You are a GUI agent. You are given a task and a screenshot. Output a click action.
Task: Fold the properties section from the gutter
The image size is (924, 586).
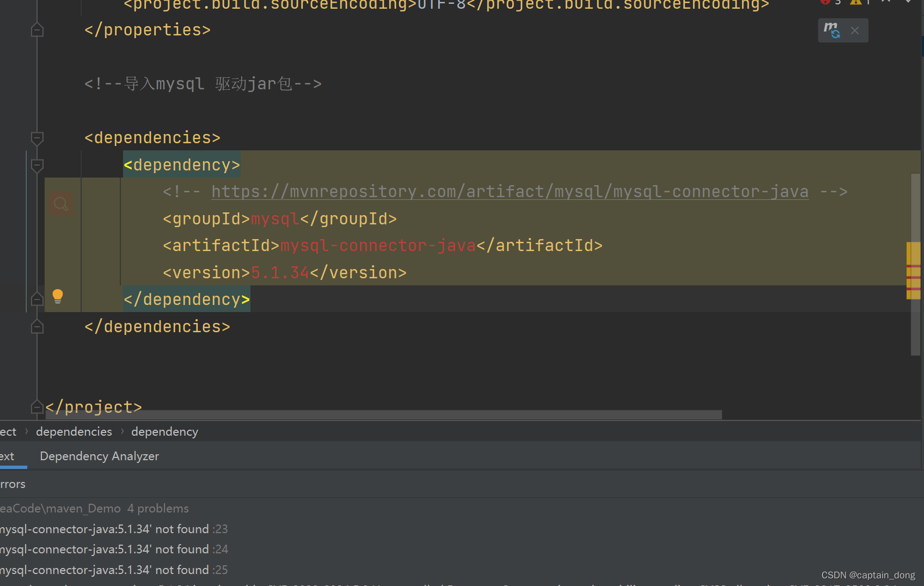pos(37,29)
